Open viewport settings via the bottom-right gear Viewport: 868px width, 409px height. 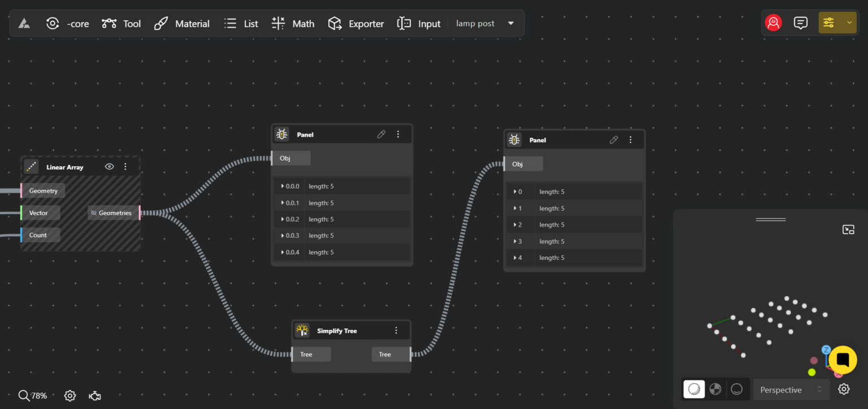pos(844,389)
